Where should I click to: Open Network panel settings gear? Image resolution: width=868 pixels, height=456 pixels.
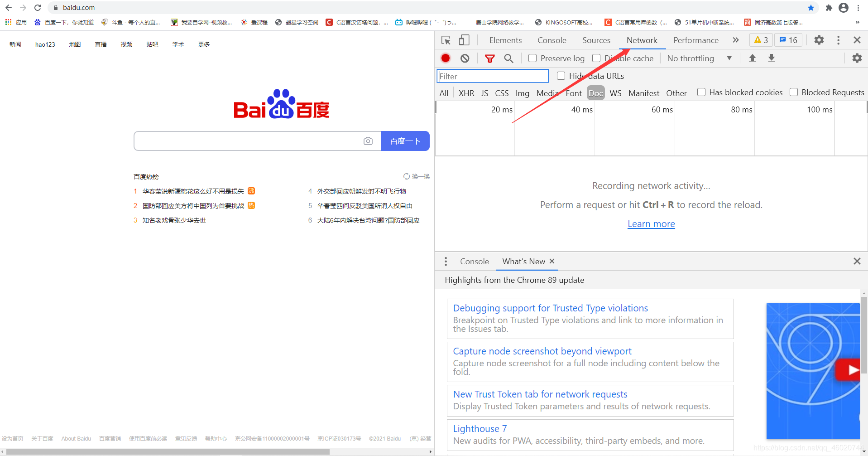tap(857, 58)
